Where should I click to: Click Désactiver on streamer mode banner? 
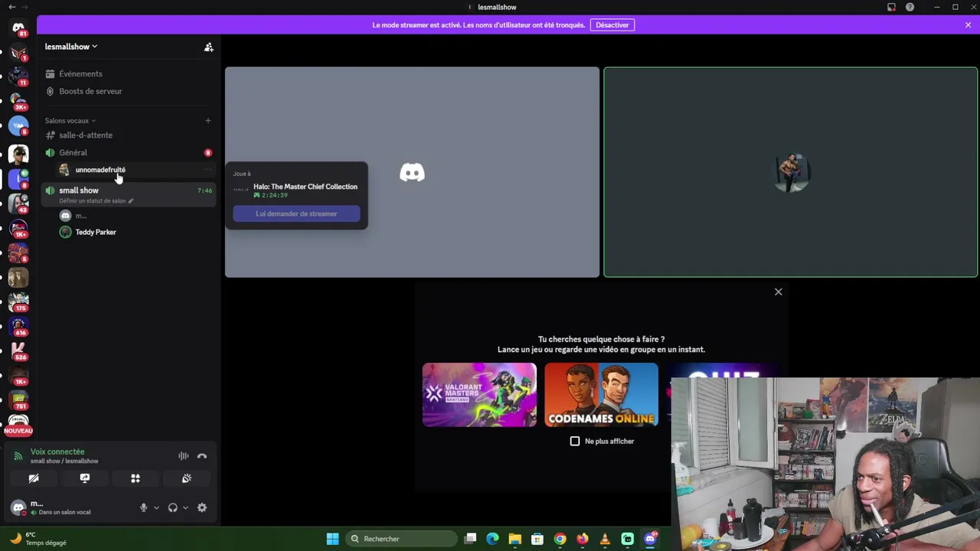pos(612,25)
